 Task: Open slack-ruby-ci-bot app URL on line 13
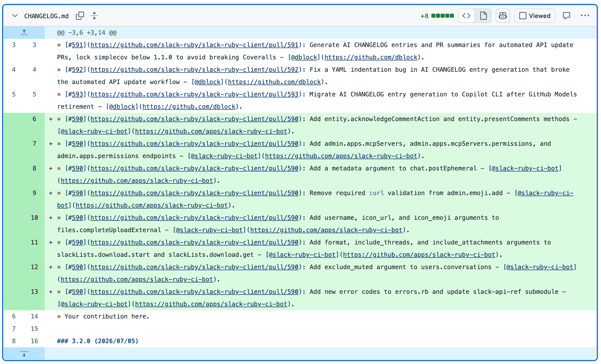[x=211, y=304]
